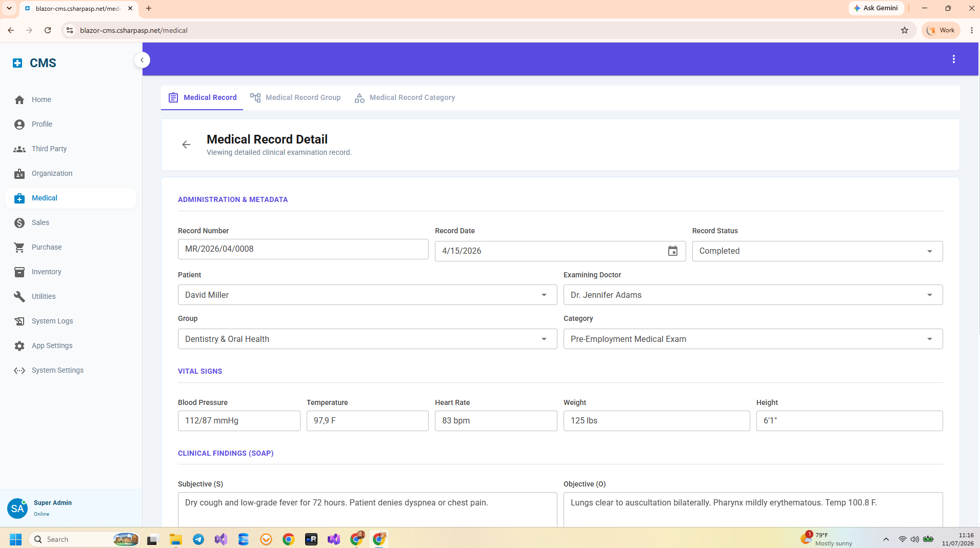Click the Inventory box icon
980x548 pixels.
tap(19, 272)
